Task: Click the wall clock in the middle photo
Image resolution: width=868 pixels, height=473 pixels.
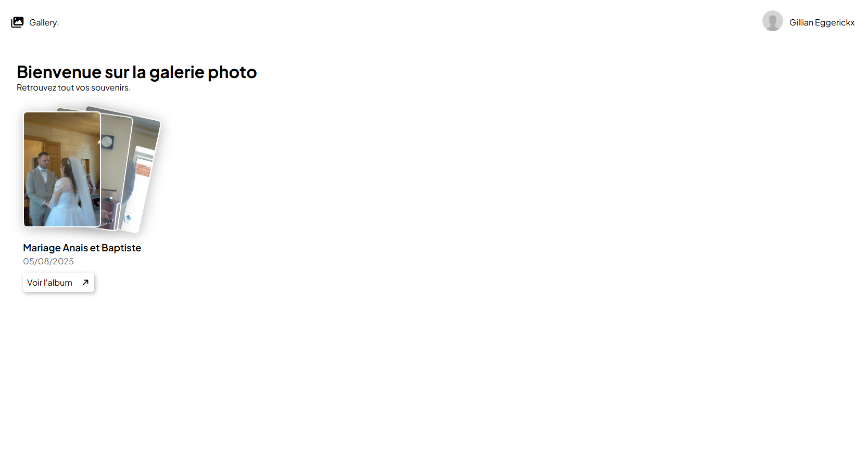Action: tap(107, 142)
